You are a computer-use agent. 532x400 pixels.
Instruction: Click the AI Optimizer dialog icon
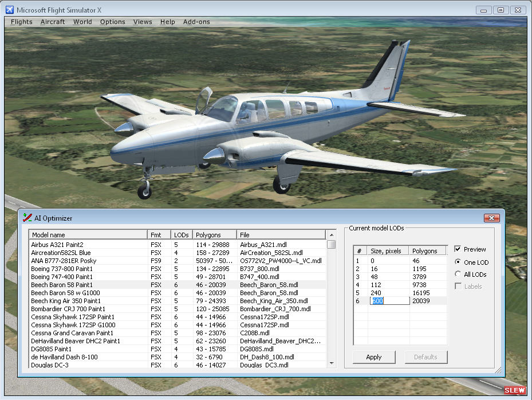click(27, 218)
